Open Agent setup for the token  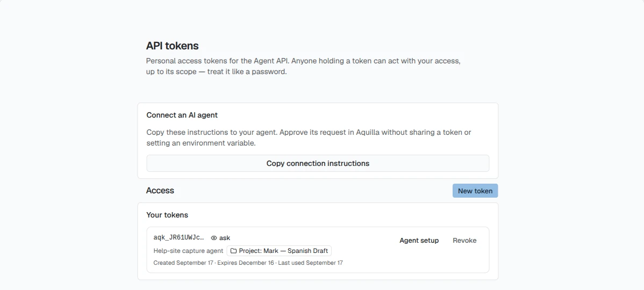(419, 241)
